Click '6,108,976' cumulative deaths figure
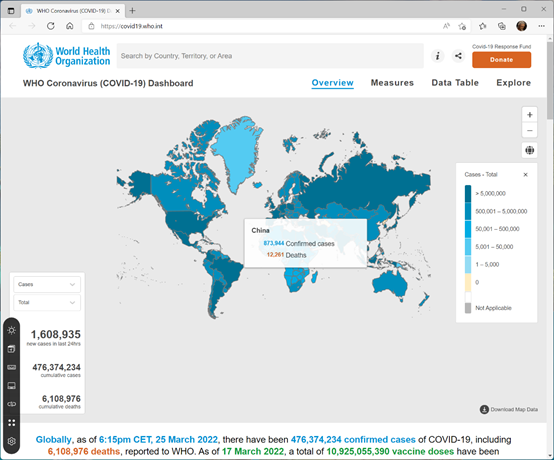Screen dimensions: 554x460 (x=61, y=399)
